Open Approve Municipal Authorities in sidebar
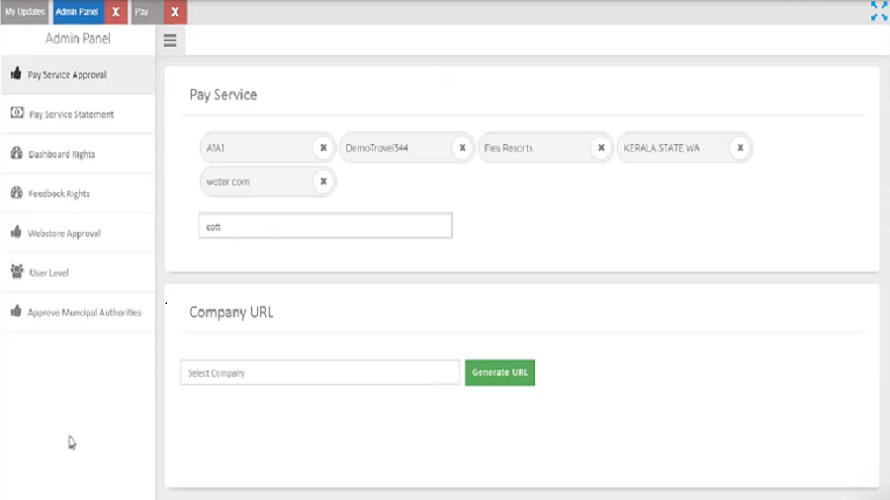The height and width of the screenshot is (500, 890). (x=84, y=312)
